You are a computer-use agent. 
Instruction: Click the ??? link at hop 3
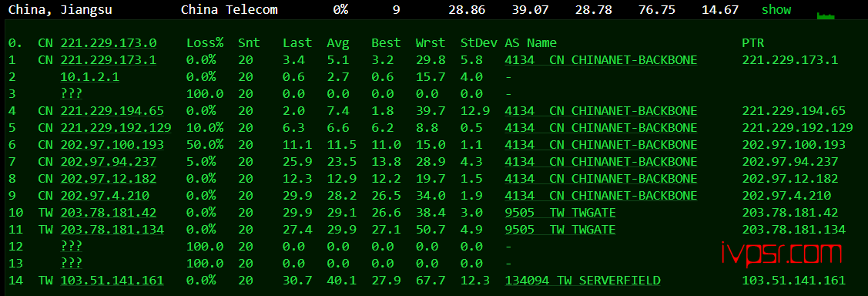point(72,94)
